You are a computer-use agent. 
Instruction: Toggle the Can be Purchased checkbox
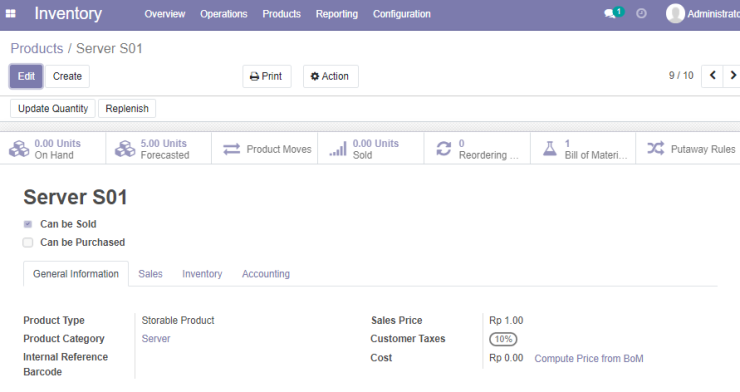[28, 242]
